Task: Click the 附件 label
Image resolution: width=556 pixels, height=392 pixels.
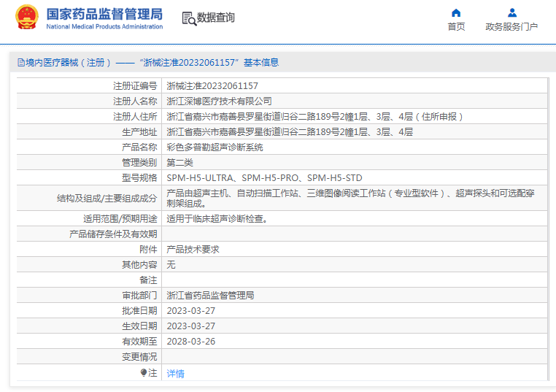Action: (x=148, y=250)
